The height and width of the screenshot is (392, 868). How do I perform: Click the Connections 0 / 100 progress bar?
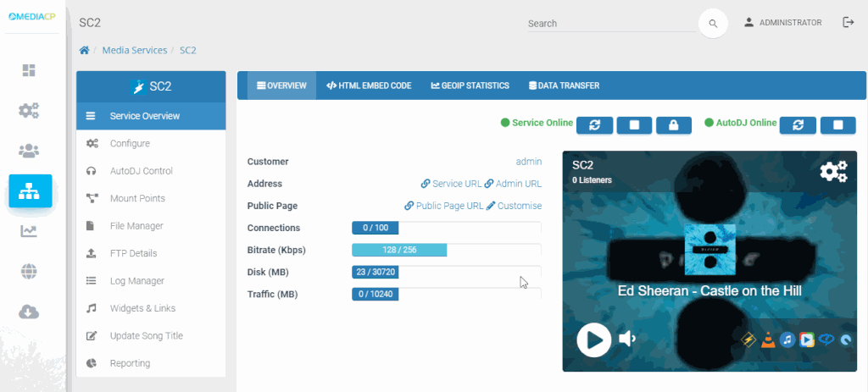447,228
